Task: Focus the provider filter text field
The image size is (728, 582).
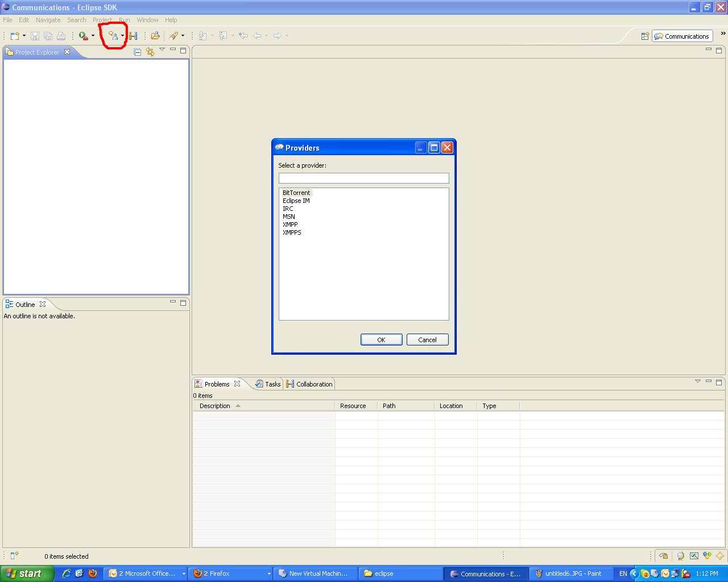Action: coord(364,178)
